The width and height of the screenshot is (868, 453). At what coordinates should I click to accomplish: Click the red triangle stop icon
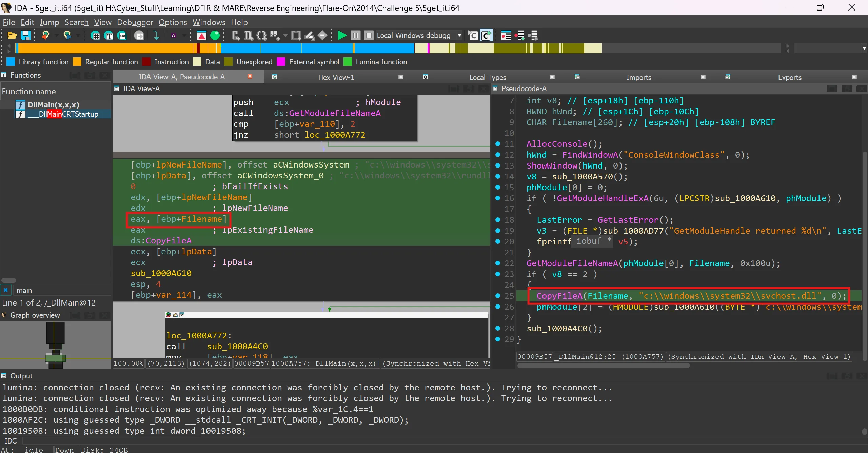[202, 35]
